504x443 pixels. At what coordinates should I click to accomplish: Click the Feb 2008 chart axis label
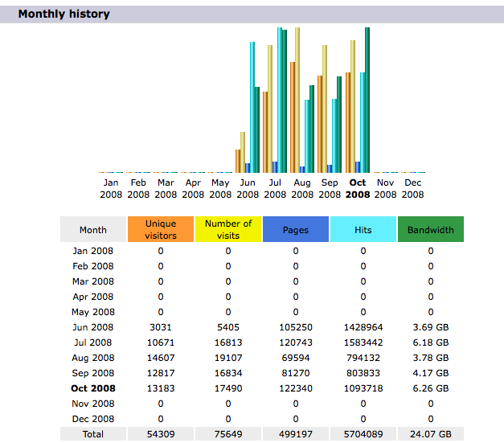(138, 188)
